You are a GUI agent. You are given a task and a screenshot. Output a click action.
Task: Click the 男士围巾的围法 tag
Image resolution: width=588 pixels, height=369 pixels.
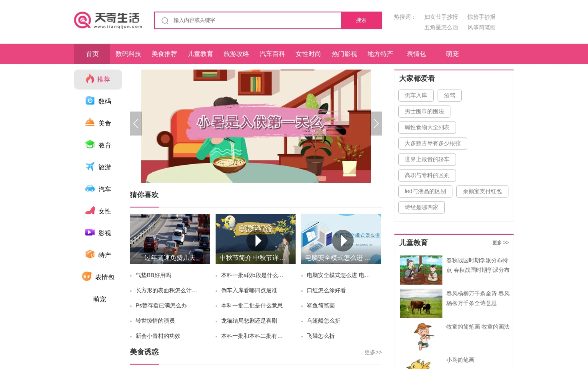tap(424, 112)
